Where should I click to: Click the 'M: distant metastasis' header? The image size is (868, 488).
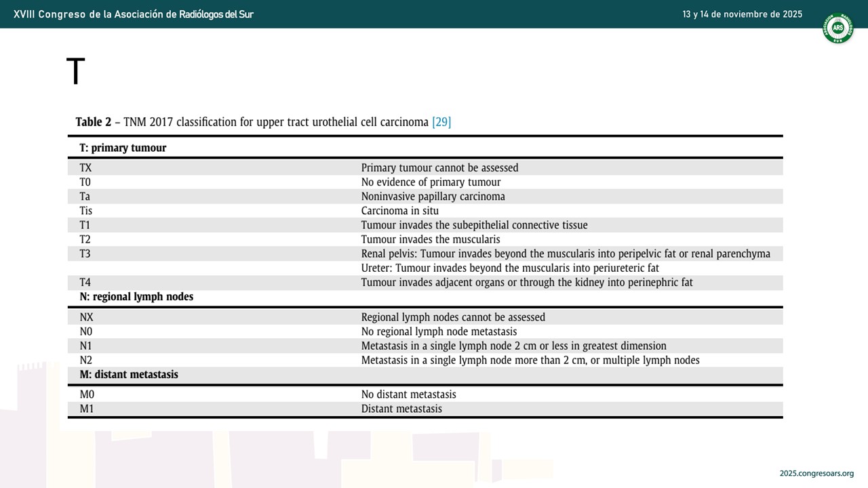pos(129,374)
